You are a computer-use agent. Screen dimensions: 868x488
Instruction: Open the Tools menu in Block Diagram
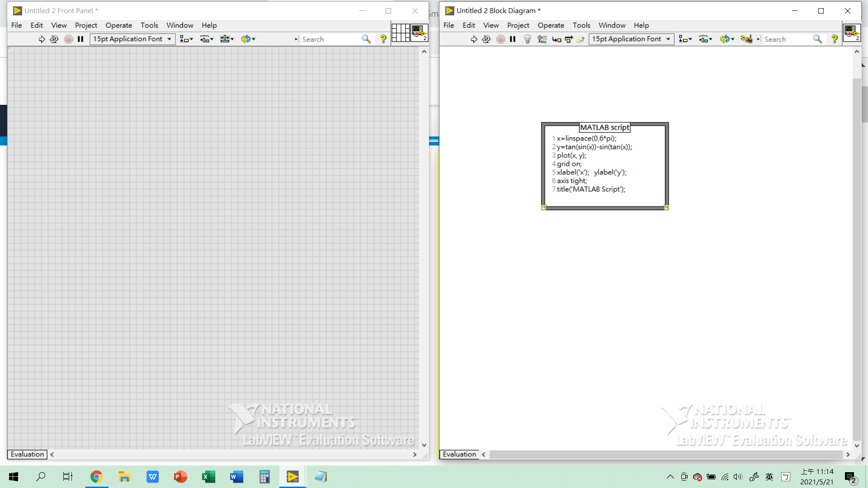pyautogui.click(x=581, y=25)
